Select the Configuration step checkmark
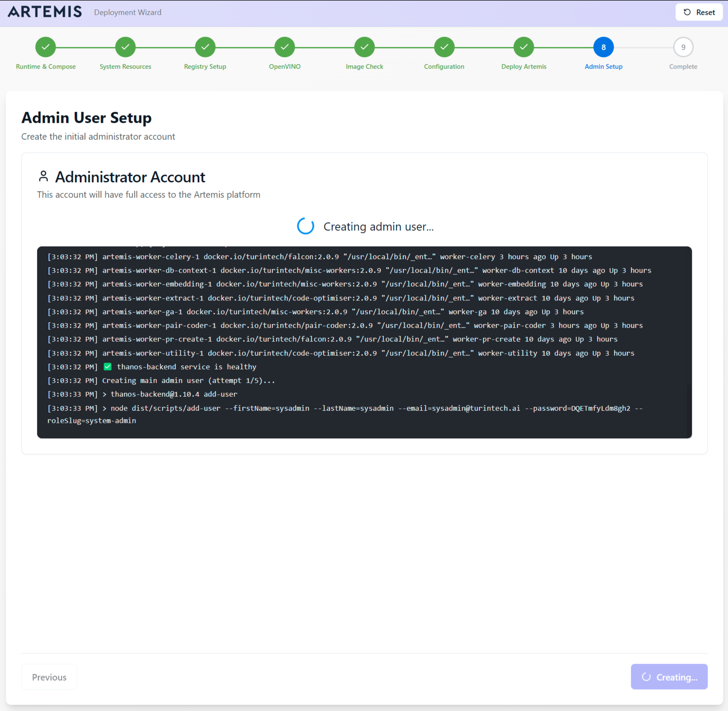 click(444, 47)
